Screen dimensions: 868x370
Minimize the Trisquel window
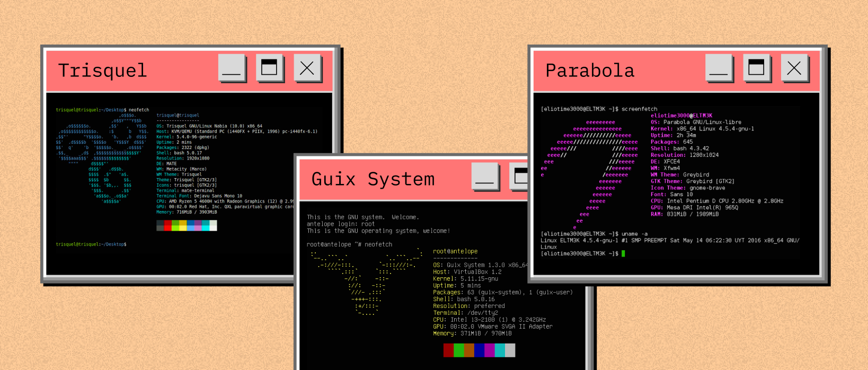coord(232,68)
